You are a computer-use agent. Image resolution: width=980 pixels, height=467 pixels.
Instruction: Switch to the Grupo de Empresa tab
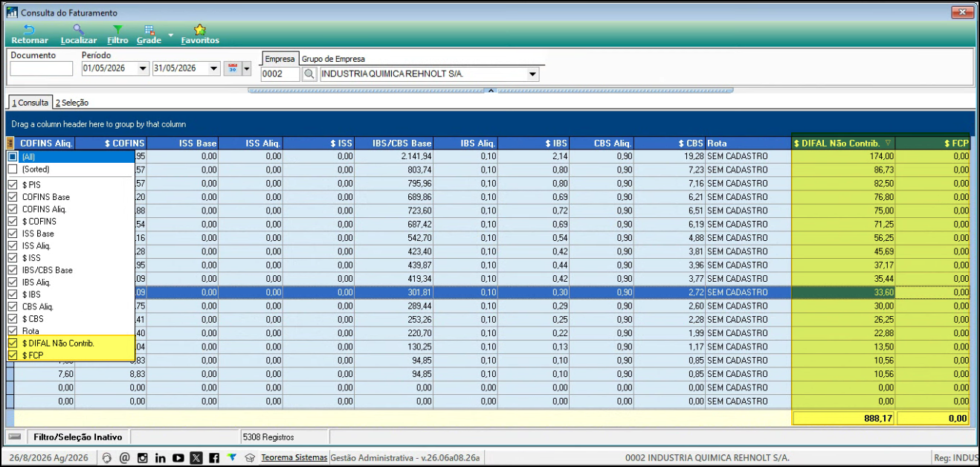point(333,59)
